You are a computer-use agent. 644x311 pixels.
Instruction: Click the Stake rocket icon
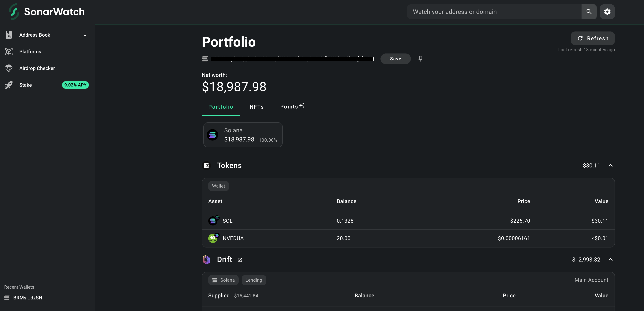9,85
